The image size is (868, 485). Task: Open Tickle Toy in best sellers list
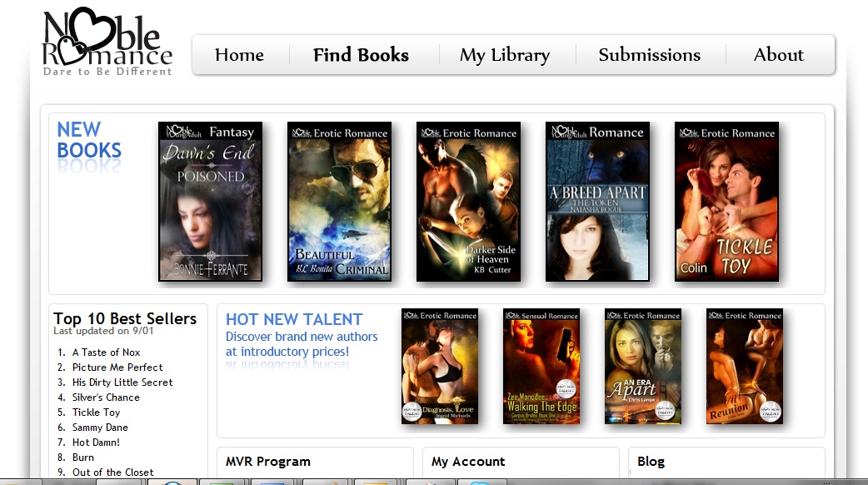click(97, 412)
